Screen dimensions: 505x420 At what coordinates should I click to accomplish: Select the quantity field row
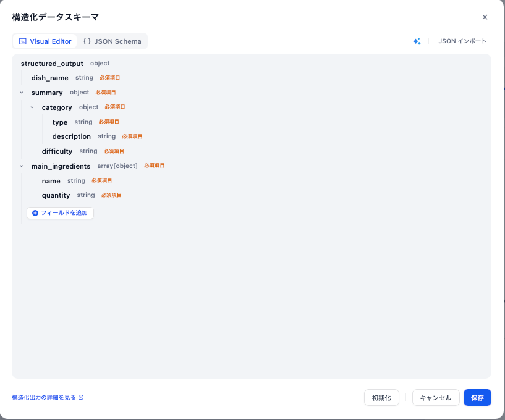point(56,195)
